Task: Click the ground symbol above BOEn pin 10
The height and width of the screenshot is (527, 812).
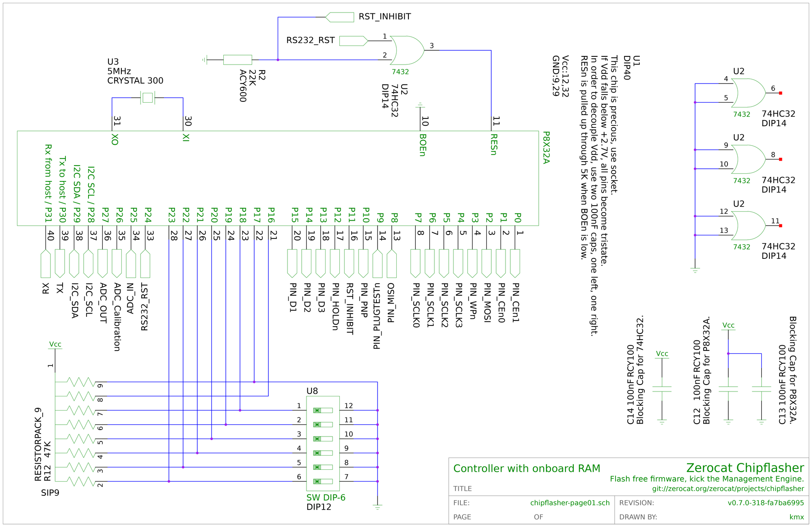Action: (x=420, y=105)
